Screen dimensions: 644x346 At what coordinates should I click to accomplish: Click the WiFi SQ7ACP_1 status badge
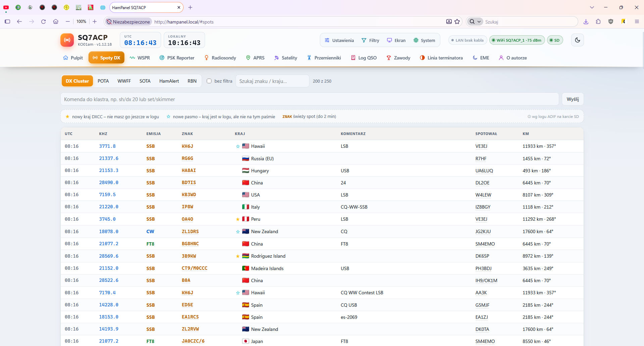point(517,40)
